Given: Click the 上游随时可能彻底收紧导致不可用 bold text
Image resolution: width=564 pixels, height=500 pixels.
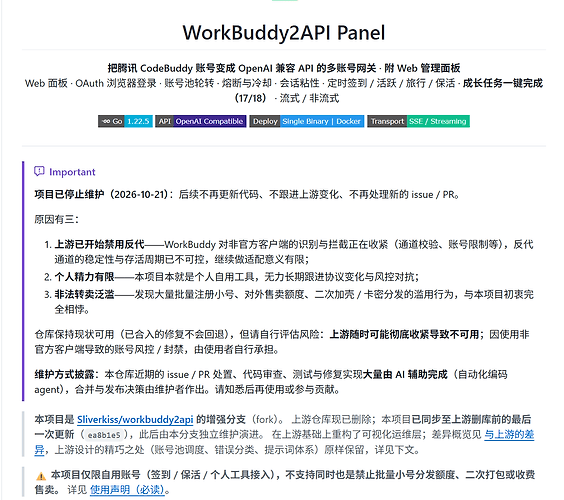Looking at the screenshot, I should tap(404, 334).
